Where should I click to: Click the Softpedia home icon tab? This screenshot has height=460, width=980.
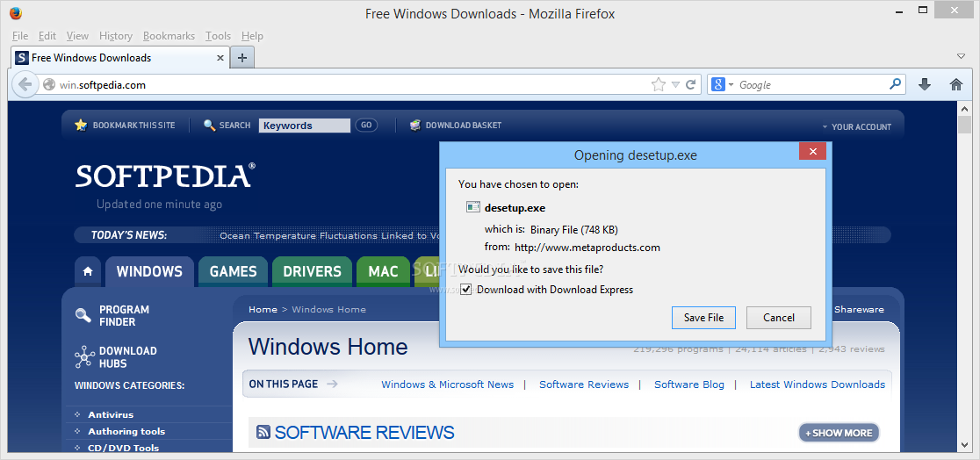click(x=88, y=272)
